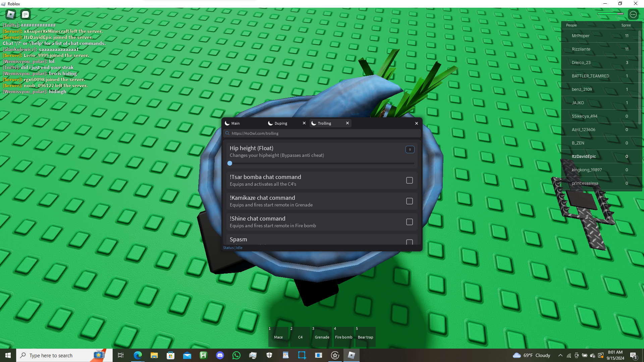Close the script panel window
The width and height of the screenshot is (644, 362).
417,123
